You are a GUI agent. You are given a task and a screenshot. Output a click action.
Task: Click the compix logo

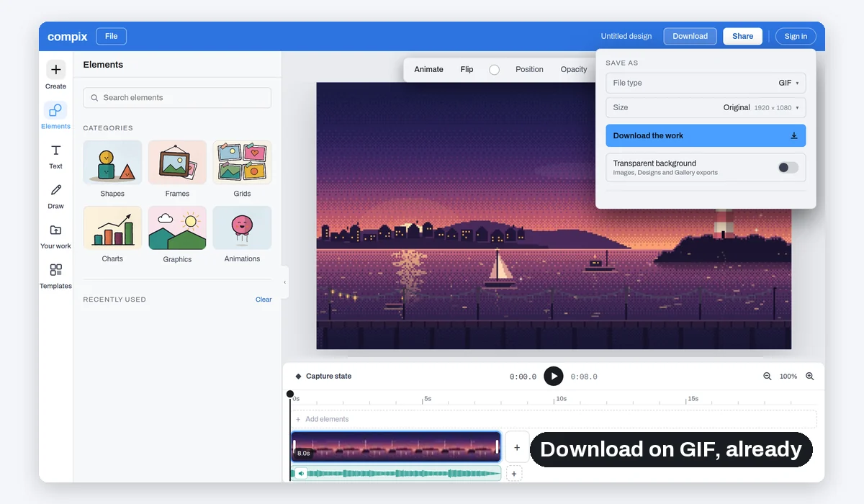pos(68,36)
